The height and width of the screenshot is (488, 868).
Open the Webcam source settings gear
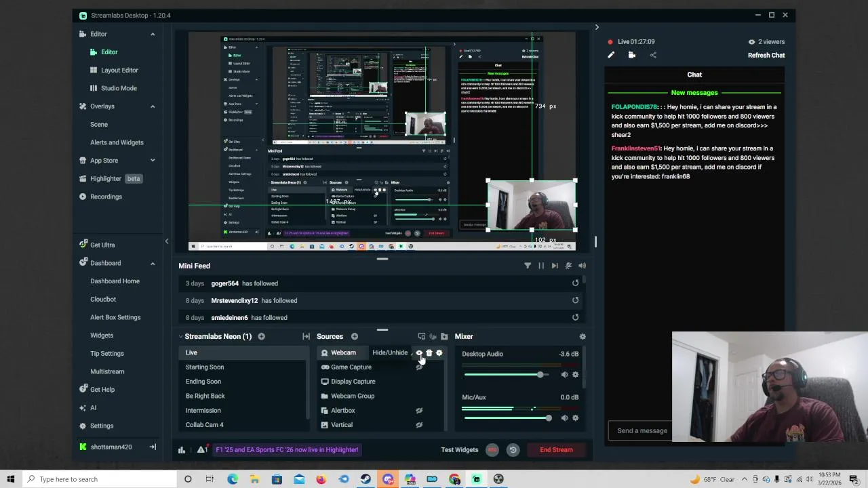click(x=439, y=352)
